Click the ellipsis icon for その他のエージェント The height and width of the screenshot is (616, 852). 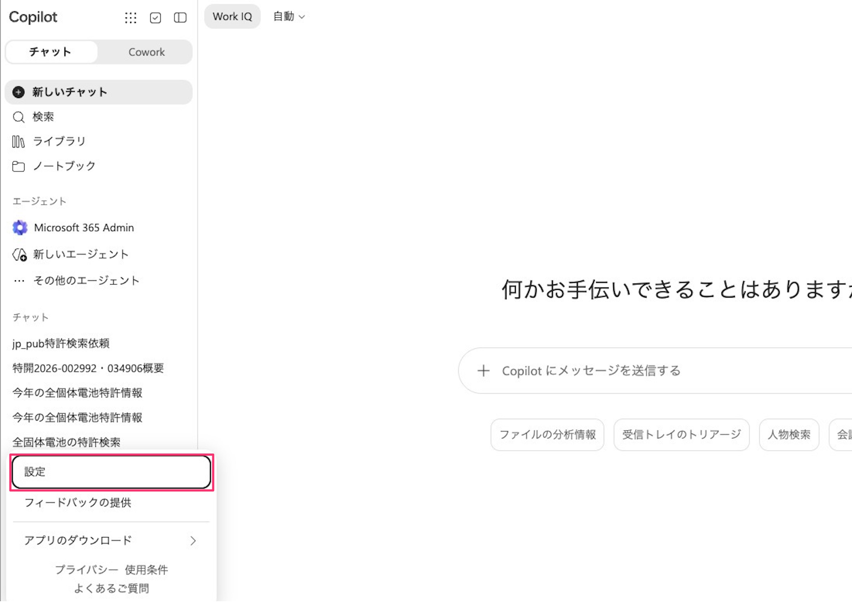coord(19,281)
